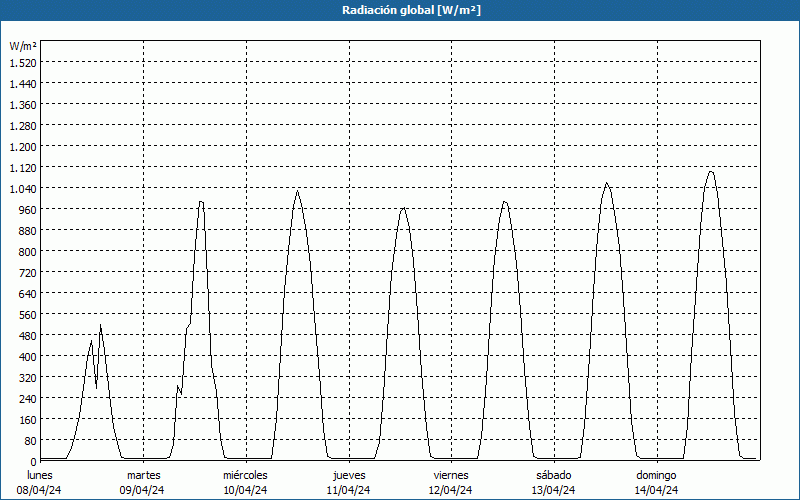The width and height of the screenshot is (800, 500).
Task: Click the 'miércoles' day label
Action: coord(245,475)
